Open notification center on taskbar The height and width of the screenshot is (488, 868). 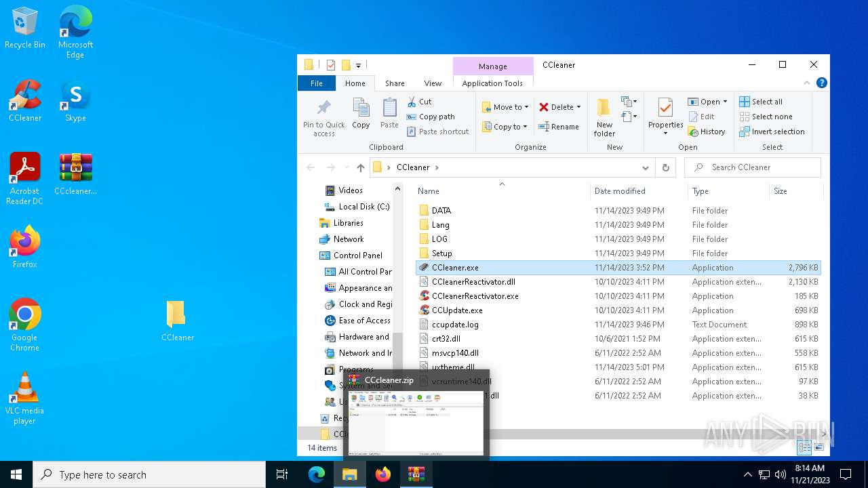tap(846, 474)
